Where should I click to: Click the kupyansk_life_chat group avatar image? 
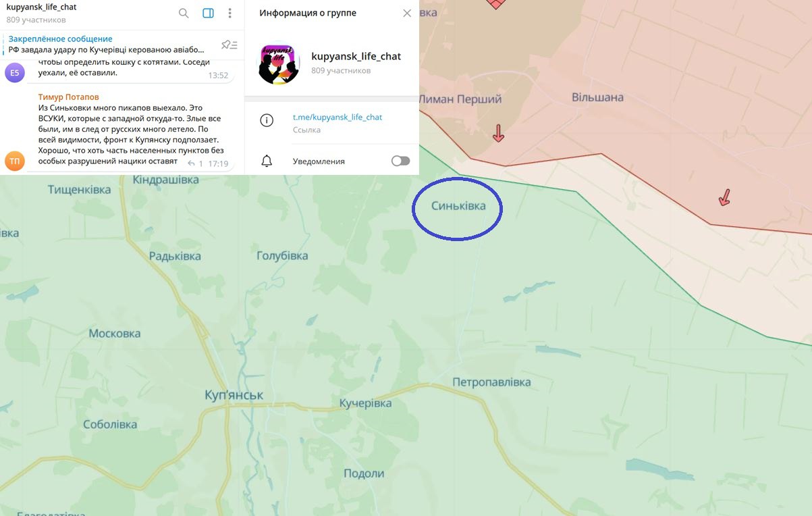(x=279, y=63)
